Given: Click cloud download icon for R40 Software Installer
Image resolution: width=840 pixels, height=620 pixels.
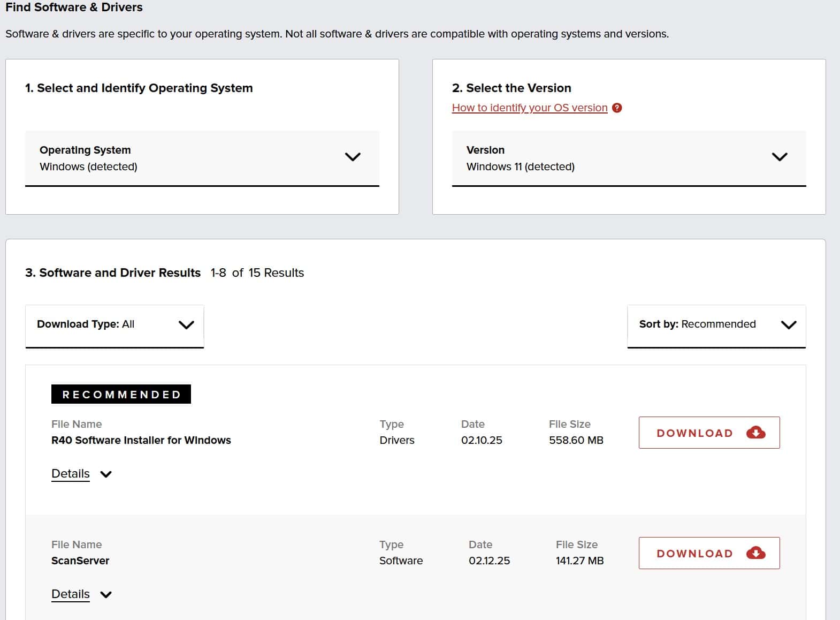Looking at the screenshot, I should coord(755,433).
